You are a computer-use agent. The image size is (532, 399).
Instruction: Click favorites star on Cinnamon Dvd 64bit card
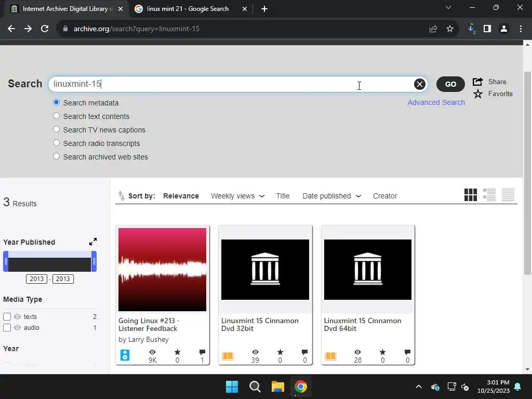point(383,352)
